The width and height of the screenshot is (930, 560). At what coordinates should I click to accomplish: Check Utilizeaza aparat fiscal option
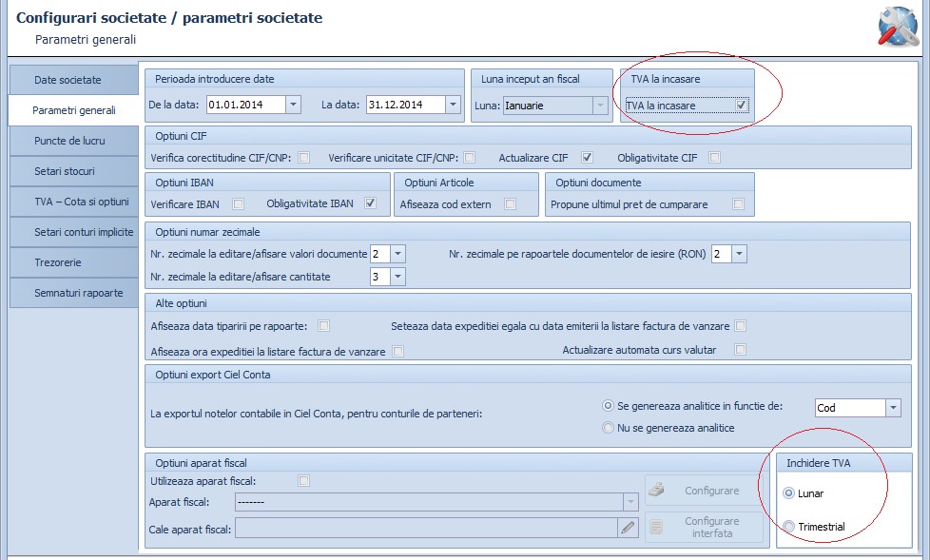pos(303,480)
